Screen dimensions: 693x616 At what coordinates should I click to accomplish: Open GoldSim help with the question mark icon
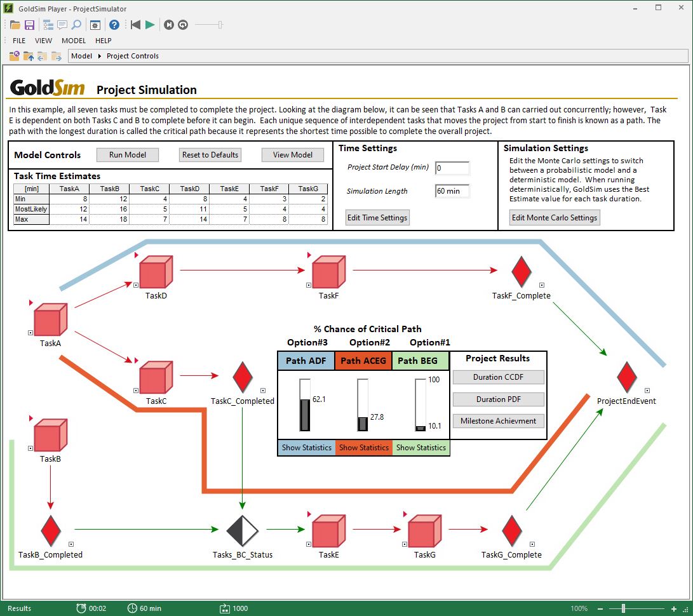[x=114, y=24]
